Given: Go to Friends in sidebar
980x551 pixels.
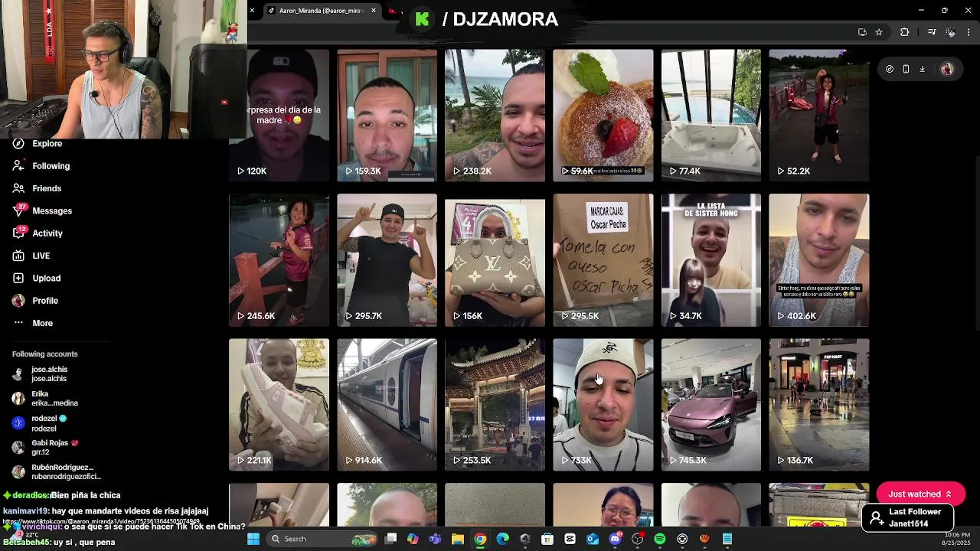Looking at the screenshot, I should coord(37,188).
